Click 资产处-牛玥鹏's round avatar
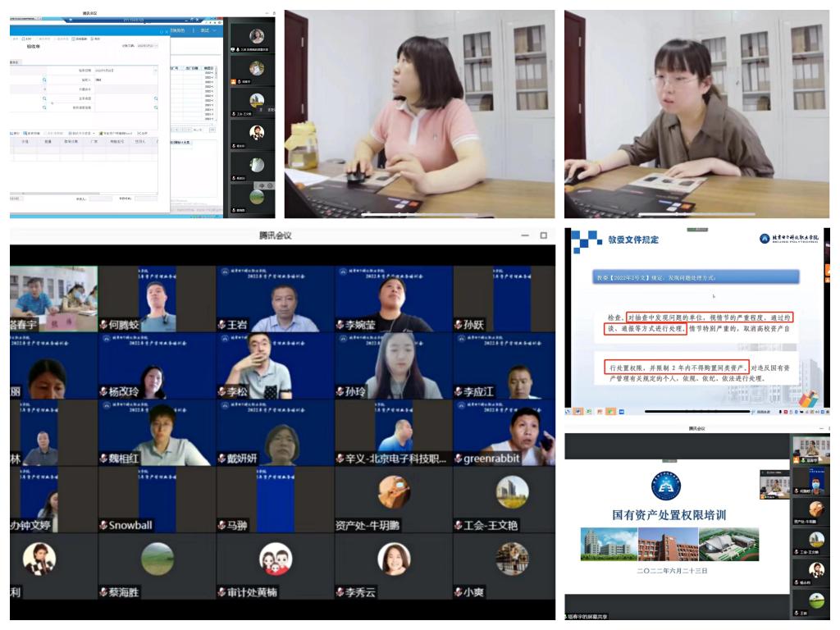Viewport: 840px width, 630px height. 394,491
